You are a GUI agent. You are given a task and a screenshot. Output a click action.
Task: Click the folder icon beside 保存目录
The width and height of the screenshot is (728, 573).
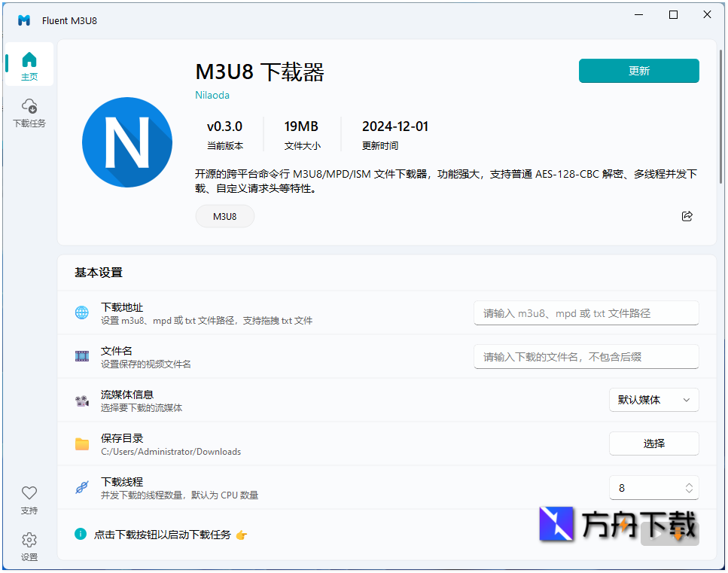click(x=82, y=444)
